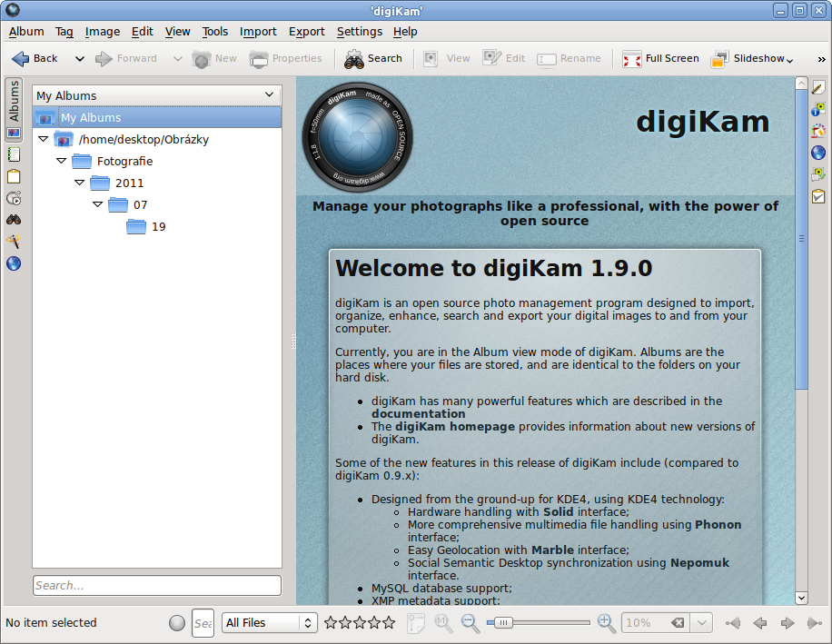Image resolution: width=832 pixels, height=644 pixels.
Task: Collapse the Fotografie folder node
Action: click(62, 161)
